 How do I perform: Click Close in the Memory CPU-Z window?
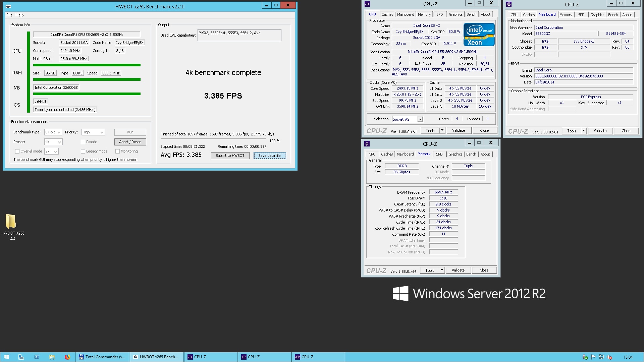[484, 270]
